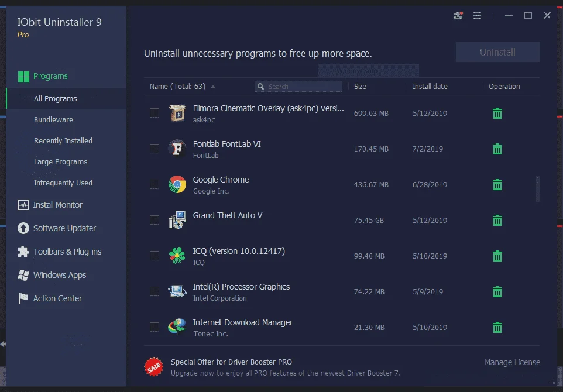Click the Intel Processor Graphics app icon

pyautogui.click(x=177, y=291)
